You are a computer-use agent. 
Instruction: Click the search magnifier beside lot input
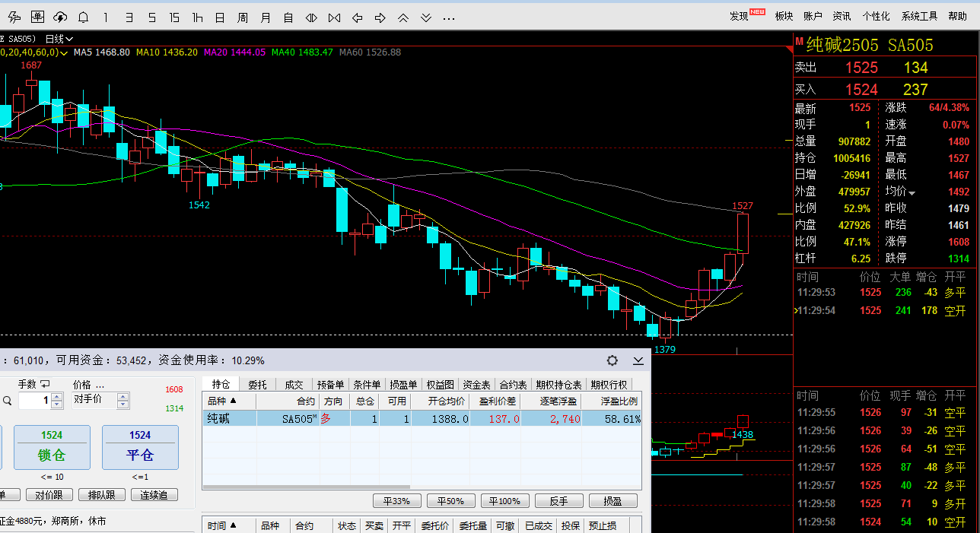6,400
